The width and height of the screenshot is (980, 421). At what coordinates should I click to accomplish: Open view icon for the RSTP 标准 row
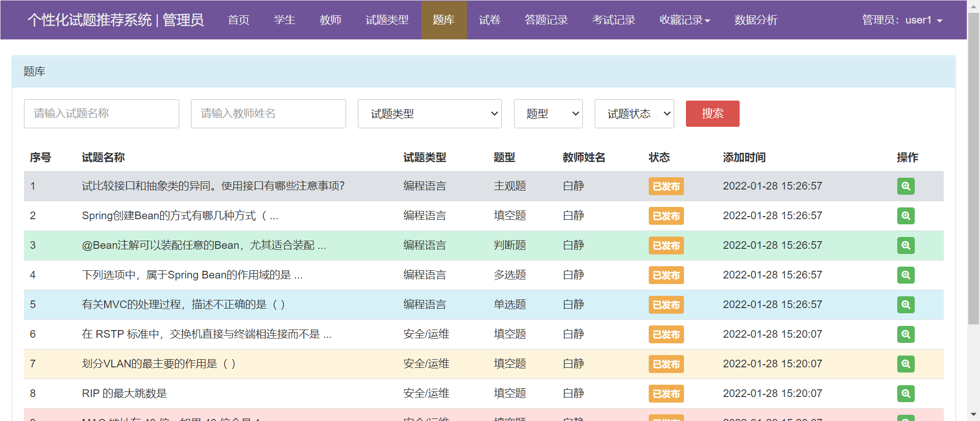point(905,334)
